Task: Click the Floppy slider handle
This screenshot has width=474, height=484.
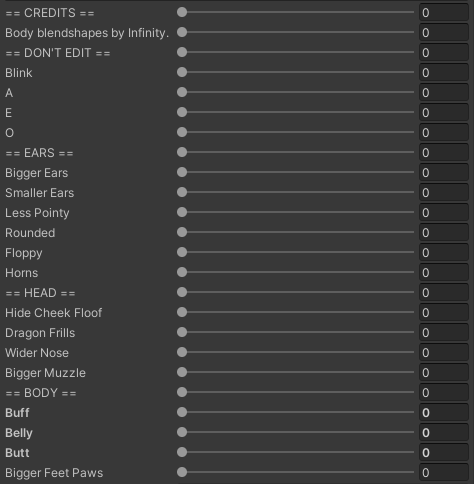Action: (182, 252)
